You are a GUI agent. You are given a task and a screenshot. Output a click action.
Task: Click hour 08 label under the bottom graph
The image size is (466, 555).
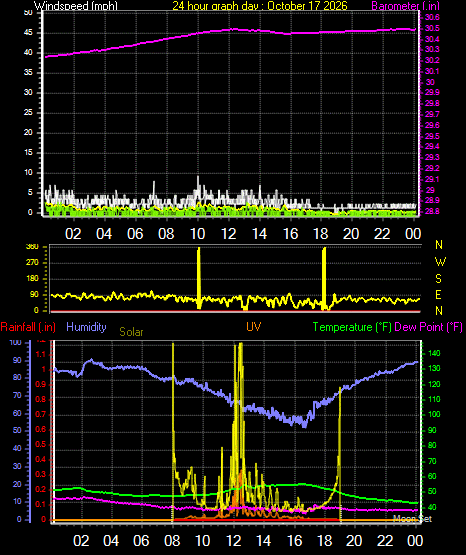coord(172,541)
